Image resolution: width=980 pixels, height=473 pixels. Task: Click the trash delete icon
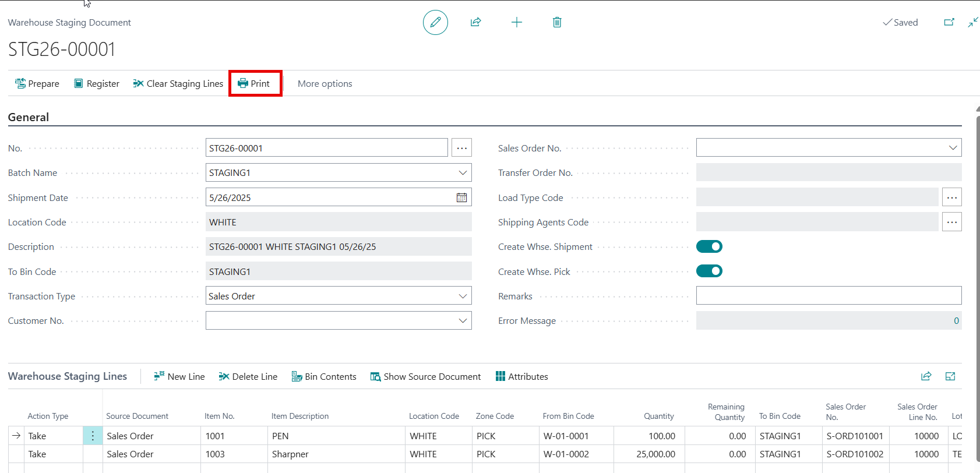(x=557, y=23)
